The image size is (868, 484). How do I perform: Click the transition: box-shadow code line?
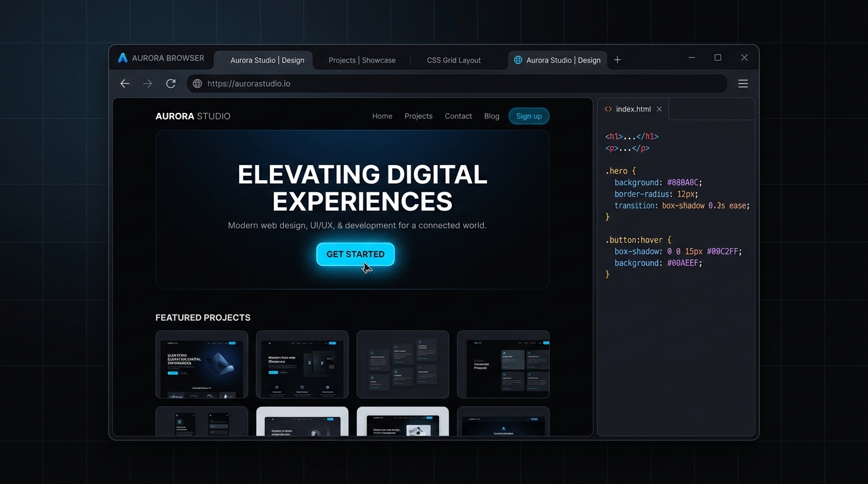[x=682, y=205]
